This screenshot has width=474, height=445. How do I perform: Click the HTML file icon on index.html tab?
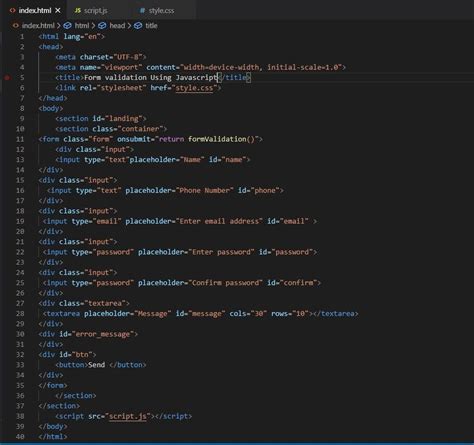[x=13, y=11]
